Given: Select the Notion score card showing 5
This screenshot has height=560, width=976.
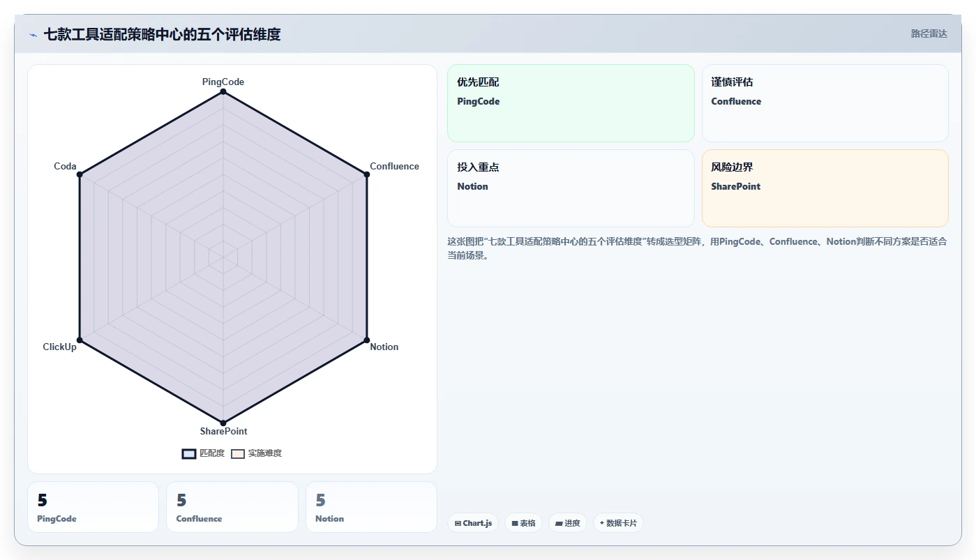Looking at the screenshot, I should (x=371, y=507).
